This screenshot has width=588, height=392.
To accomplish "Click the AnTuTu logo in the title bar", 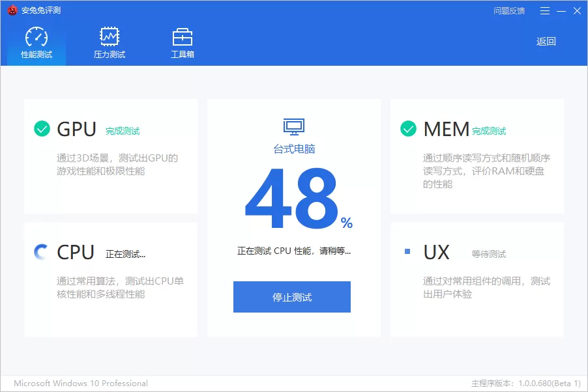I will (11, 10).
